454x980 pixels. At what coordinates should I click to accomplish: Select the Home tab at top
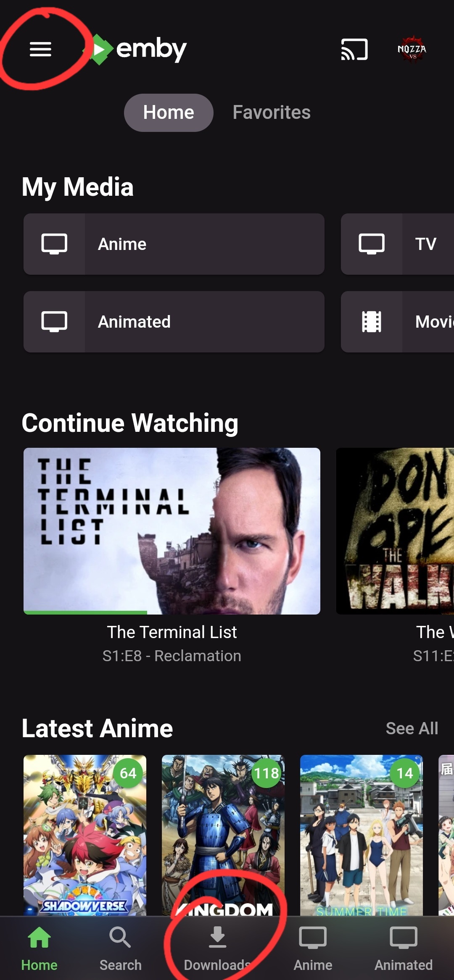click(169, 113)
